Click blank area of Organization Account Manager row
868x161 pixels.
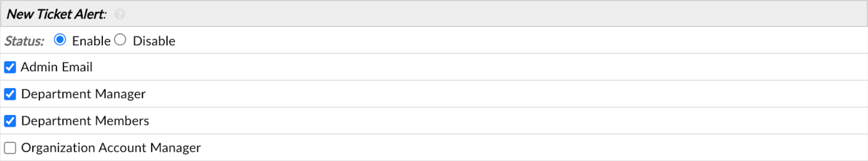click(502, 148)
